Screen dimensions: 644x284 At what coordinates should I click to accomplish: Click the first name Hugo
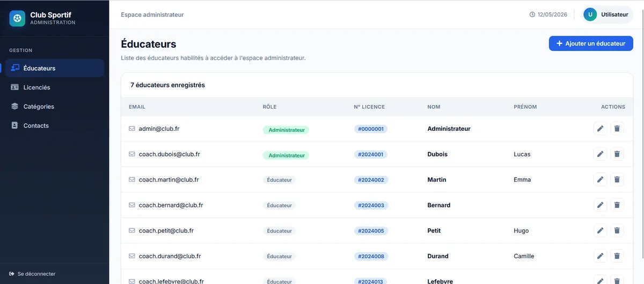click(521, 230)
